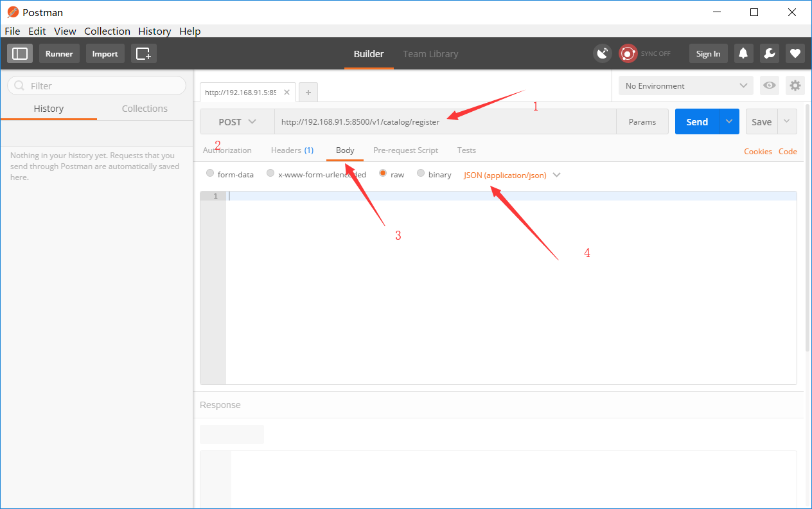
Task: Click the Postman logo in title bar
Action: pos(13,12)
